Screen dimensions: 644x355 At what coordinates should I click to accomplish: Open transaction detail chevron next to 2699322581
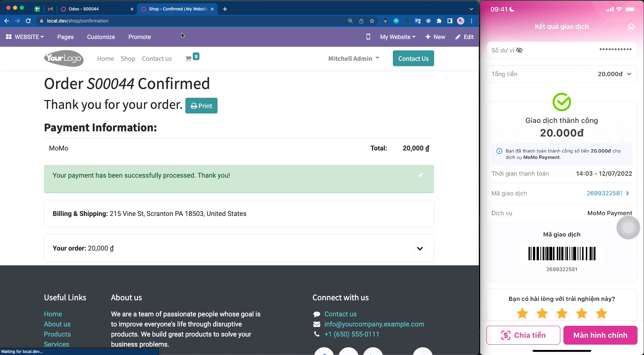(x=628, y=193)
